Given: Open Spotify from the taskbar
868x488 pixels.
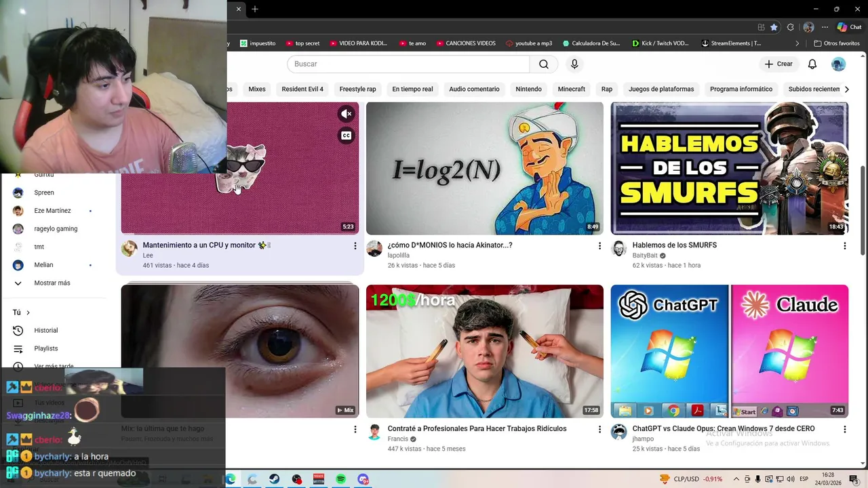Looking at the screenshot, I should tap(340, 479).
